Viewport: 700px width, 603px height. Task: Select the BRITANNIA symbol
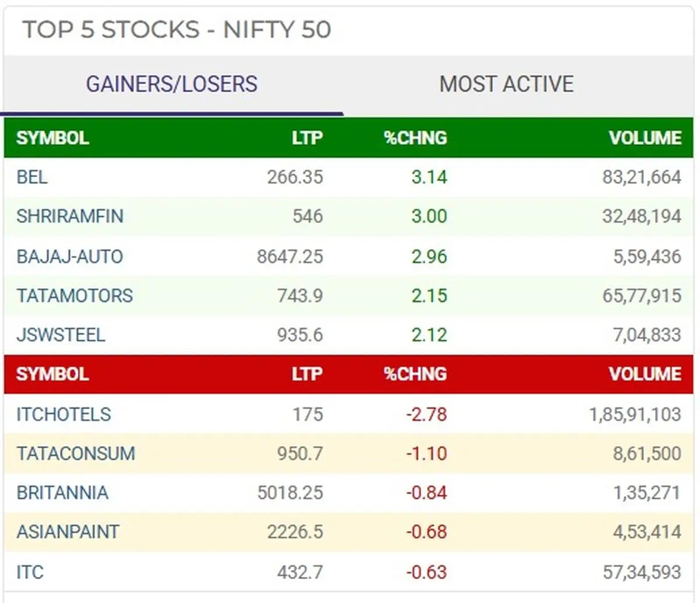[x=61, y=493]
